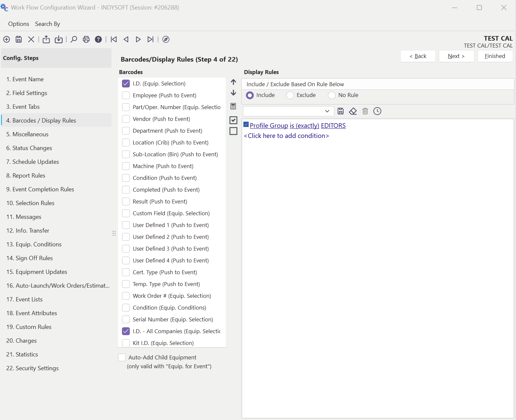Jump to the last record icon
The width and height of the screenshot is (516, 420).
pyautogui.click(x=150, y=39)
